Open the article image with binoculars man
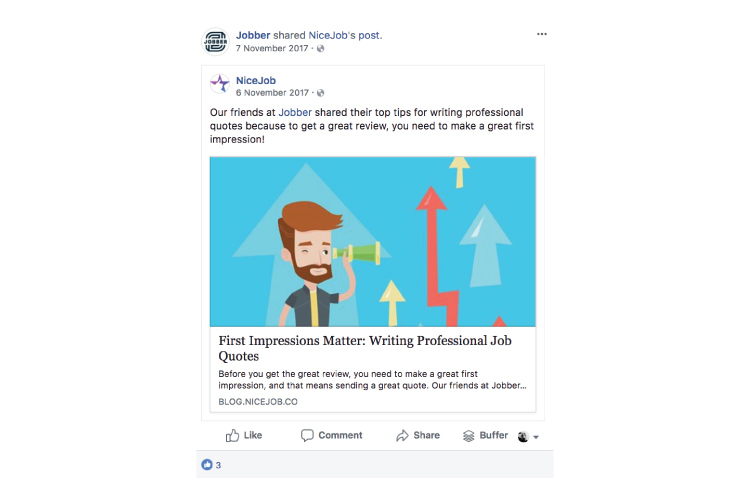 point(373,242)
